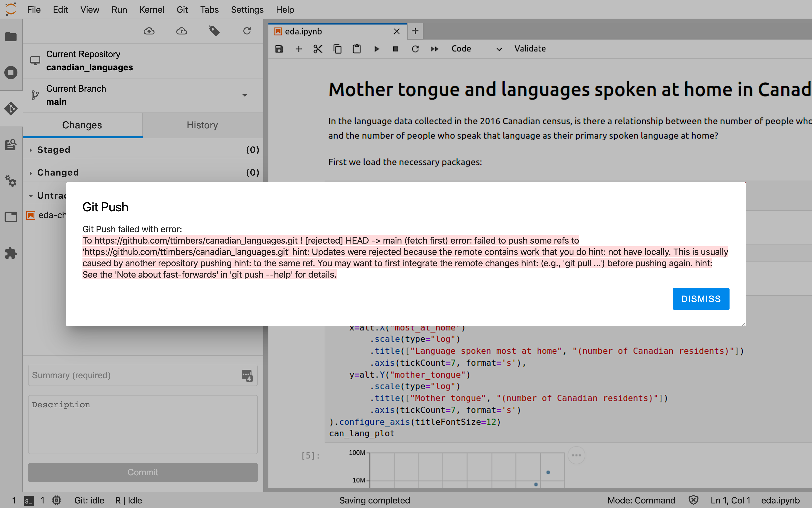Image resolution: width=812 pixels, height=508 pixels.
Task: Run the selected cell
Action: click(377, 49)
